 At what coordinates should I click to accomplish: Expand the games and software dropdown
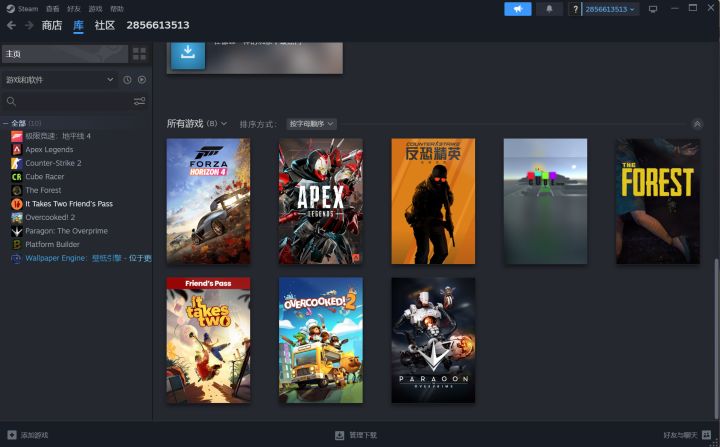pyautogui.click(x=60, y=80)
